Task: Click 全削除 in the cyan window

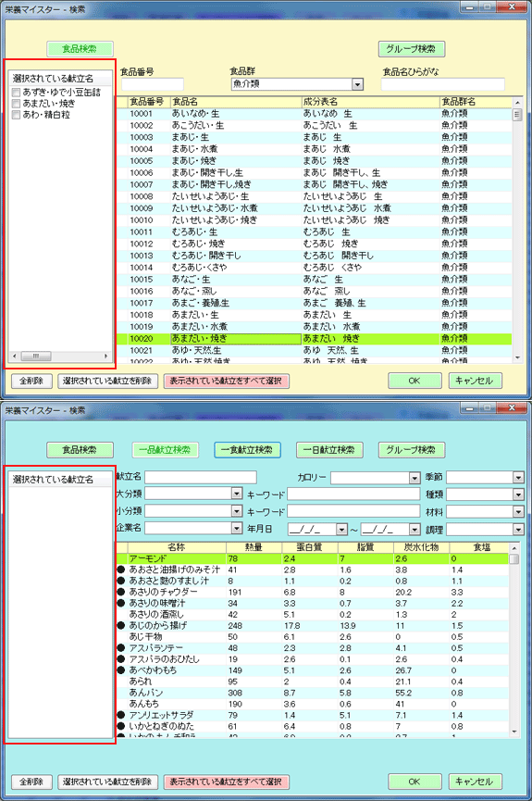Action: pos(31,782)
